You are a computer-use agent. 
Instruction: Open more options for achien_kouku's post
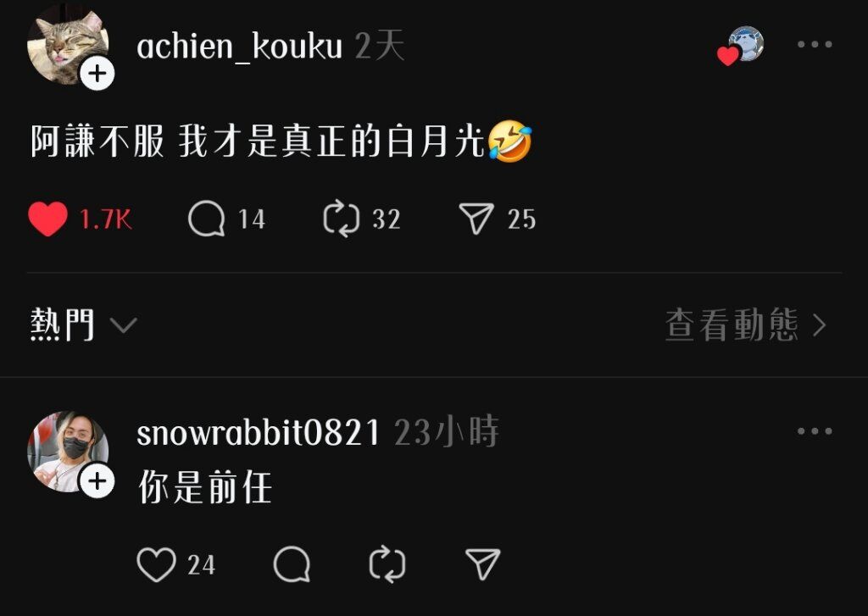click(x=815, y=44)
